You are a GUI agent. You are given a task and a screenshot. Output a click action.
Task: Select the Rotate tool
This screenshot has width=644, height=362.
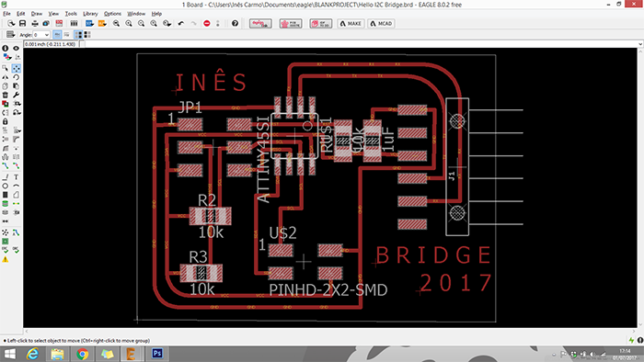[x=16, y=77]
